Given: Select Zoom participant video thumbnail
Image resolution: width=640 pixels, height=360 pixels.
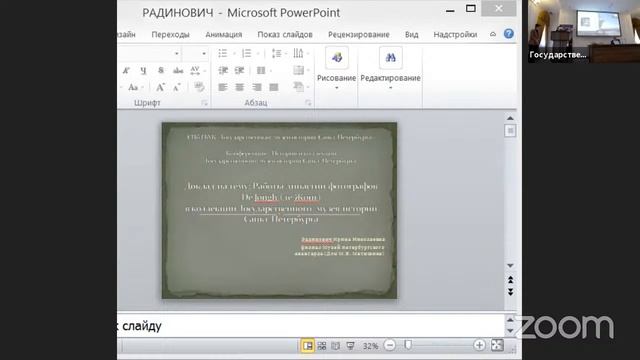Looking at the screenshot, I should tap(584, 31).
